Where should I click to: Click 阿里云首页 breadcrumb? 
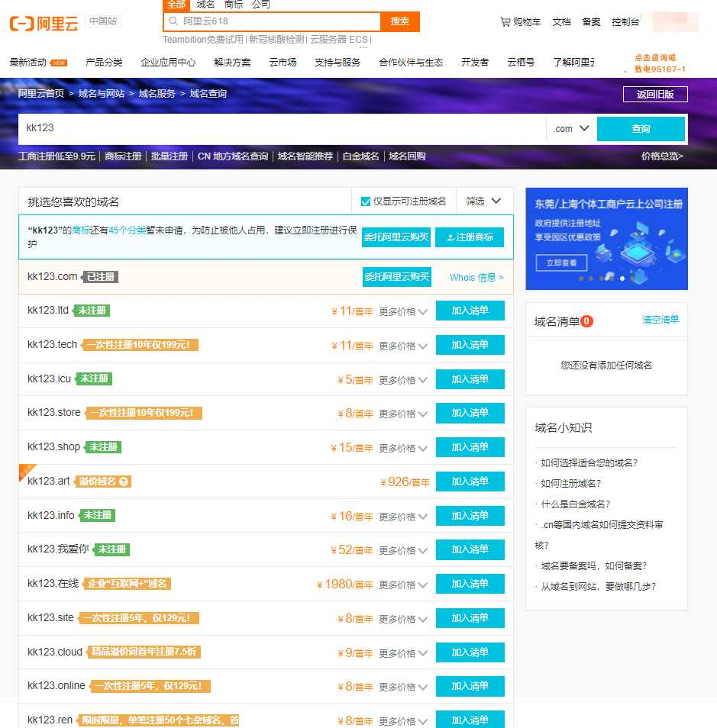coord(41,94)
